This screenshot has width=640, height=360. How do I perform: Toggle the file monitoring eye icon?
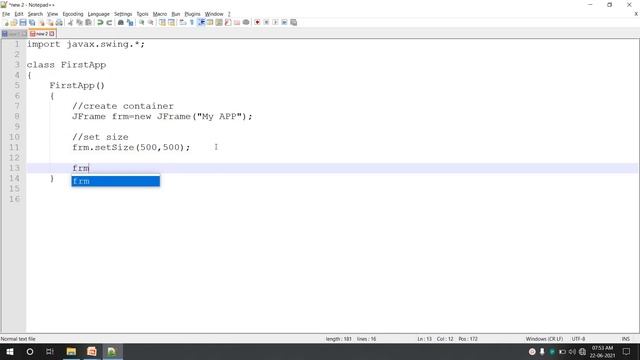click(x=246, y=23)
